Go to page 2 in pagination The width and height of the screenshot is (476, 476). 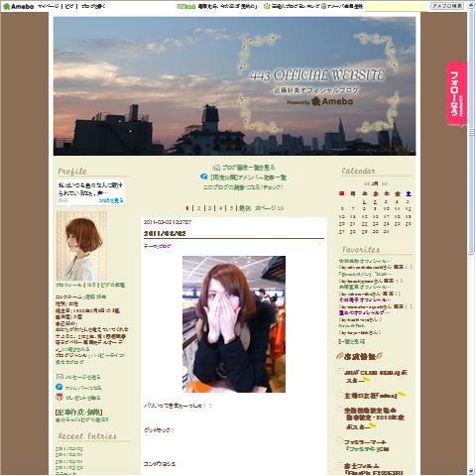(198, 208)
